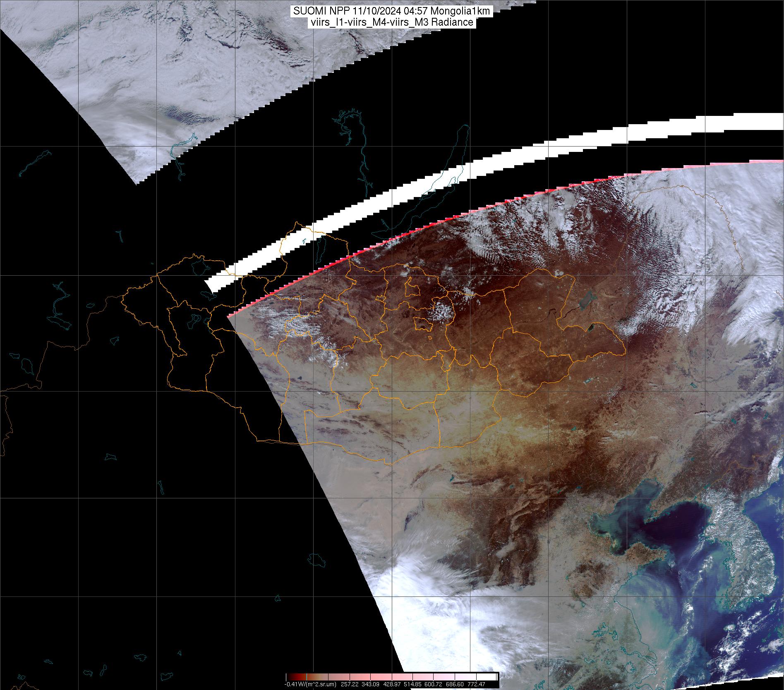The height and width of the screenshot is (690, 784).
Task: Click the SUOMI NPP title label
Action: (391, 12)
